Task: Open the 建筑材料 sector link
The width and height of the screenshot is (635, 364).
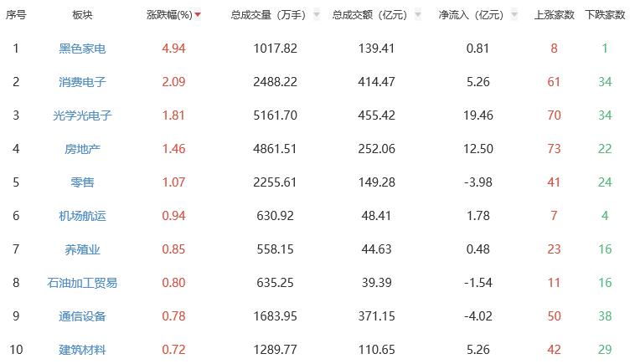Action: (82, 350)
